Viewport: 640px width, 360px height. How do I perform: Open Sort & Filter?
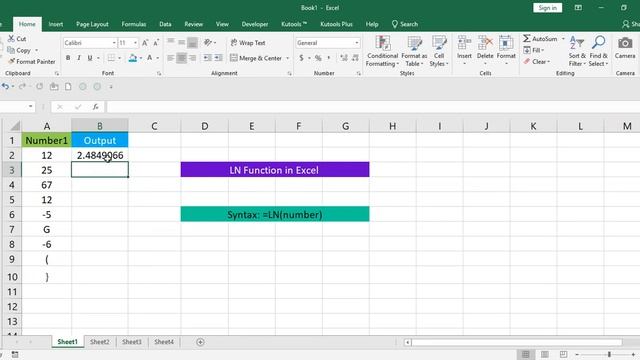coord(577,51)
